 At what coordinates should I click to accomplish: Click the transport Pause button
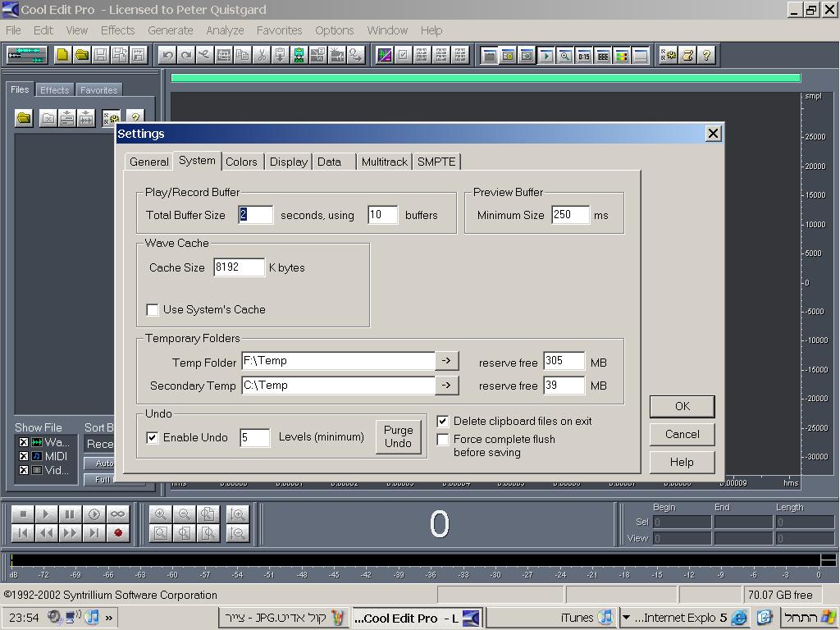[70, 514]
